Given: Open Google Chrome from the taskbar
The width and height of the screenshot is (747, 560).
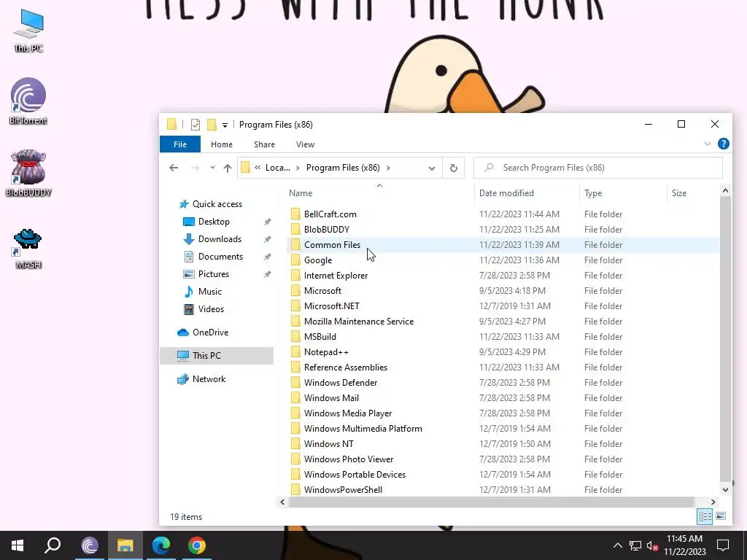Looking at the screenshot, I should pos(197,545).
